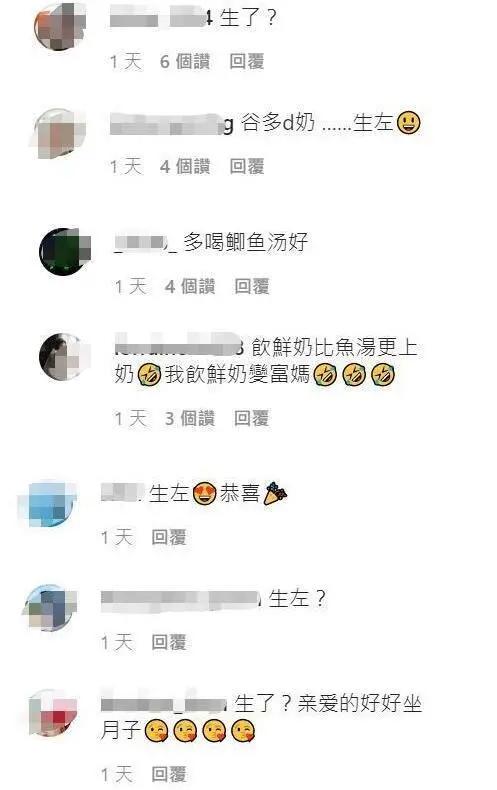
Task: Open avatar beside the 生左？ comment
Action: pyautogui.click(x=50, y=608)
